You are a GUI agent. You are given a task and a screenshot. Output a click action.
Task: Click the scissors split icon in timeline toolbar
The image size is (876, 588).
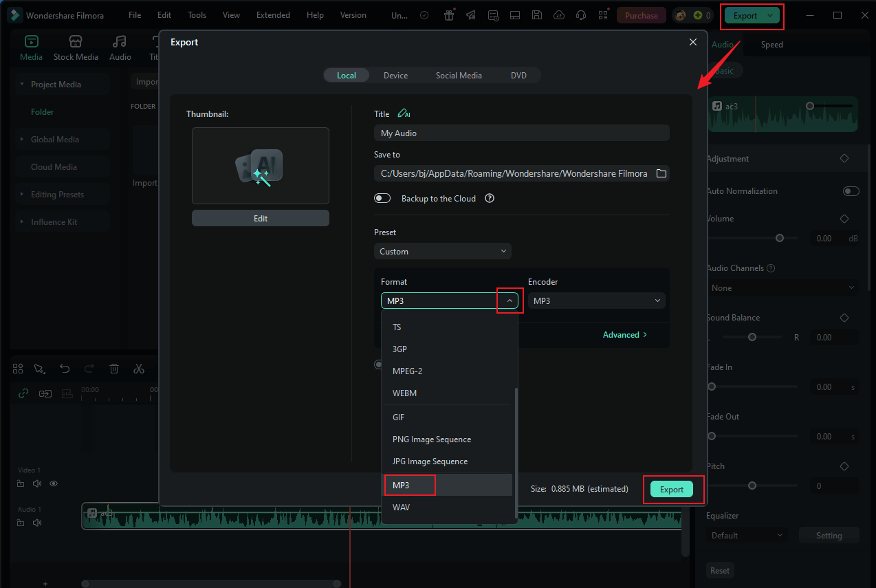point(139,369)
